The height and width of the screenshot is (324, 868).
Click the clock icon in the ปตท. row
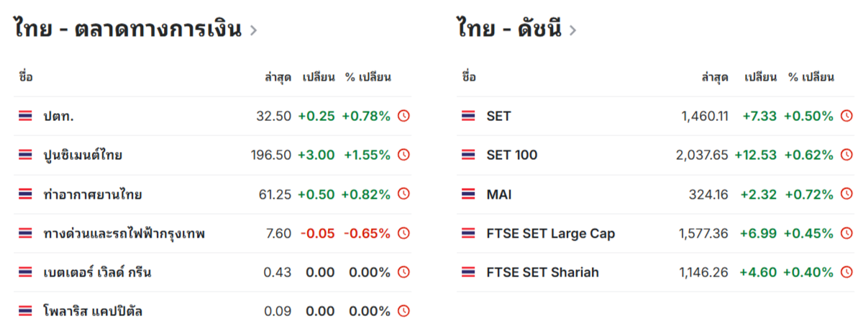403,116
